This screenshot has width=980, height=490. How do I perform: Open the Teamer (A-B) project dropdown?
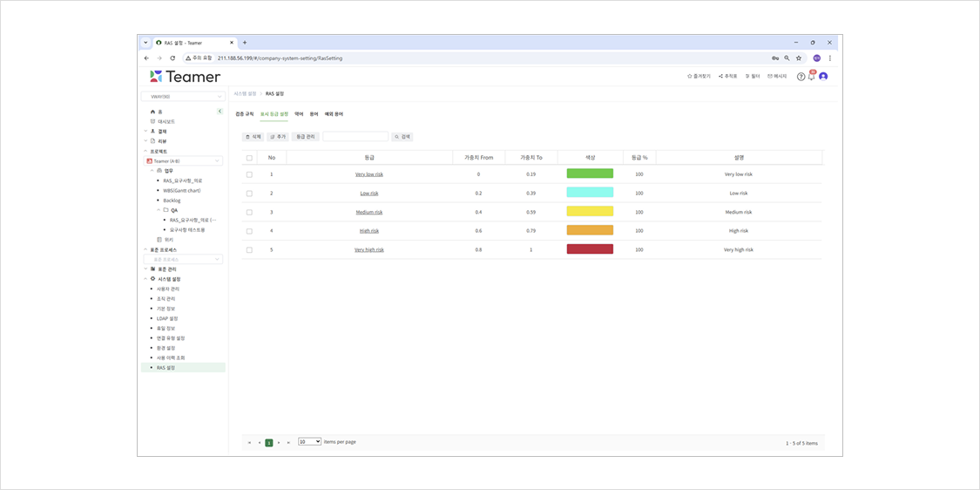pyautogui.click(x=184, y=161)
